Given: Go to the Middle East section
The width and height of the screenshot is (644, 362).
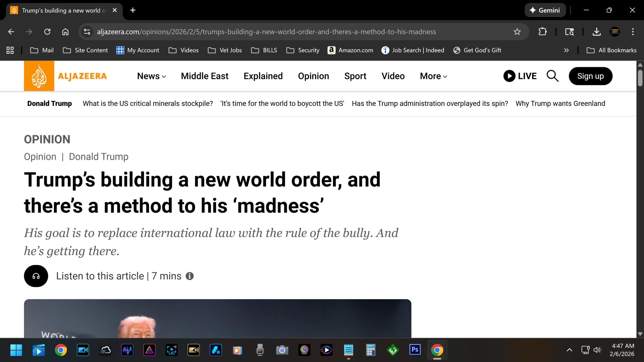Looking at the screenshot, I should coord(205,76).
